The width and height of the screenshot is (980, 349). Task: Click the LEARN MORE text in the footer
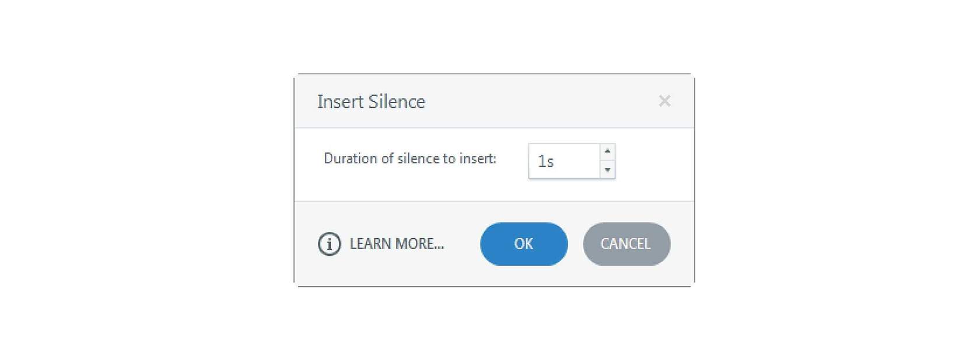(397, 244)
